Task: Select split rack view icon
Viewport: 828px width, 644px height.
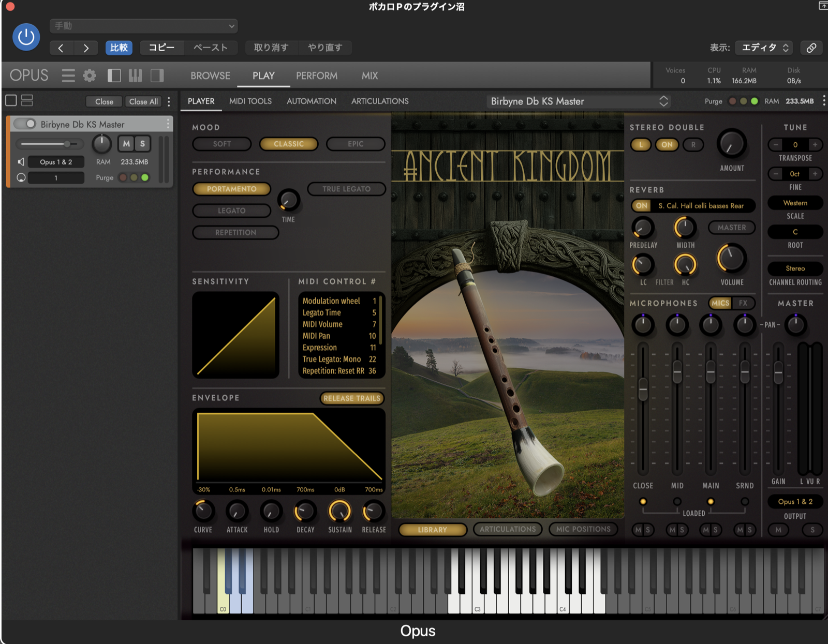Action: (27, 100)
